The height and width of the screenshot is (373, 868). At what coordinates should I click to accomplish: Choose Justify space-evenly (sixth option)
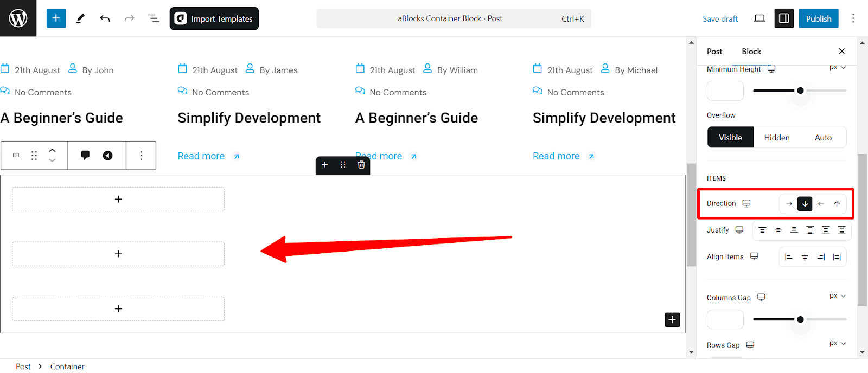click(841, 230)
